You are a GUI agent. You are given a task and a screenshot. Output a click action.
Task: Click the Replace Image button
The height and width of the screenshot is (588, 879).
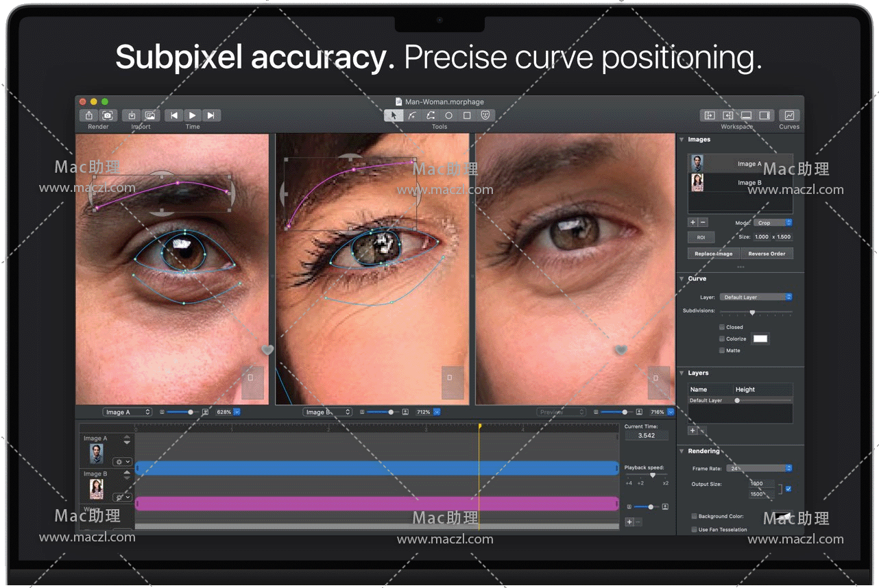pos(713,254)
